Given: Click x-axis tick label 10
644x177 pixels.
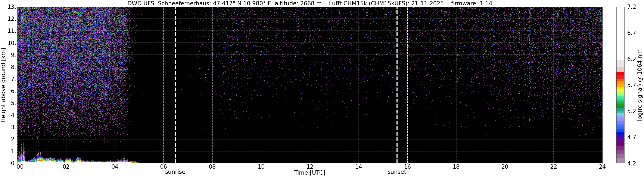Looking at the screenshot, I should pos(261,167).
